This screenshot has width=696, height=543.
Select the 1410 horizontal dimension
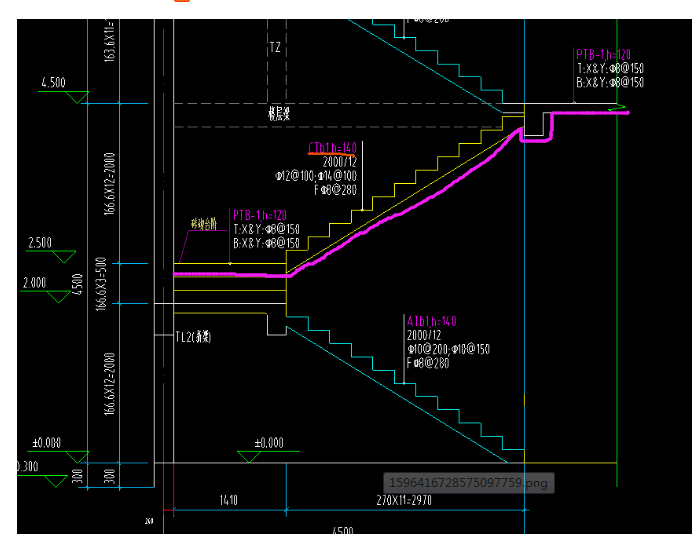(x=229, y=500)
